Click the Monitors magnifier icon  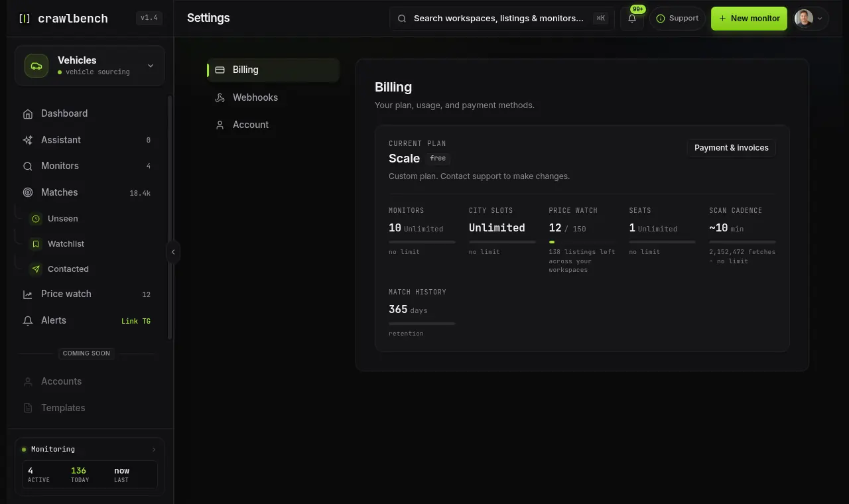click(28, 166)
